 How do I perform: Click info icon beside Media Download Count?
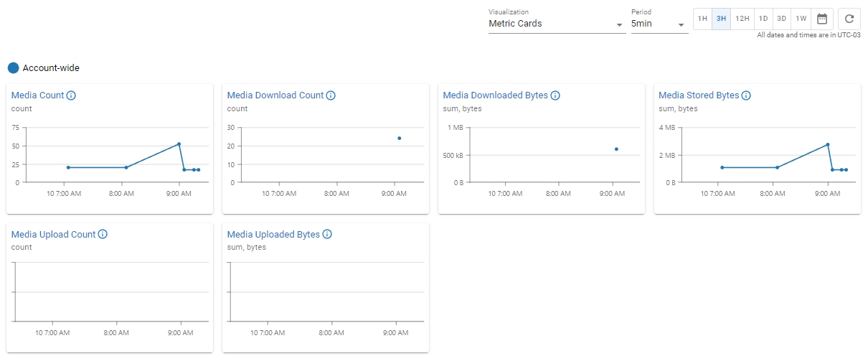331,95
